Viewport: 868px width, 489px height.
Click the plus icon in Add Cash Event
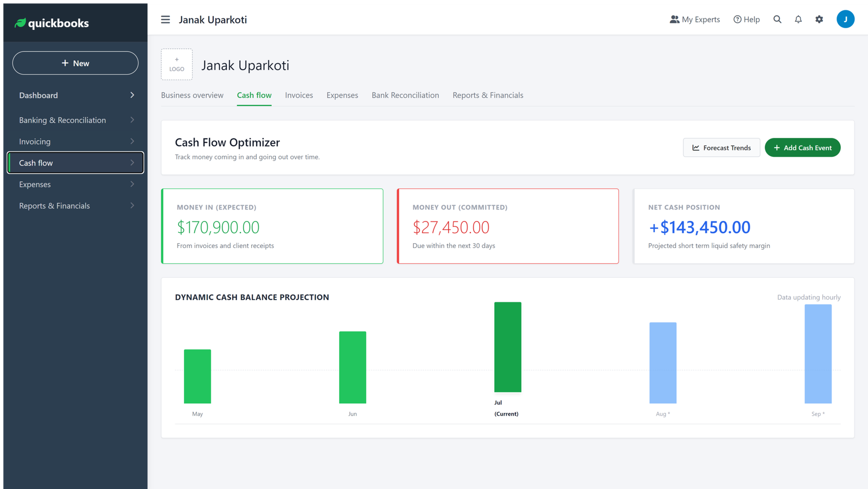point(777,148)
